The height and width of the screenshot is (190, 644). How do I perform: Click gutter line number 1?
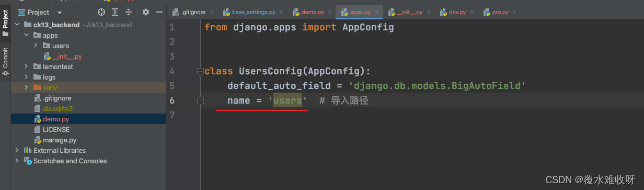pyautogui.click(x=172, y=27)
